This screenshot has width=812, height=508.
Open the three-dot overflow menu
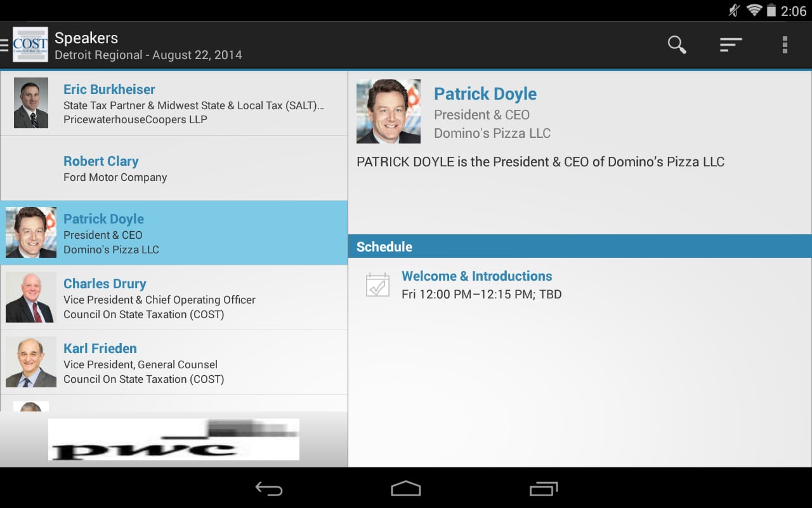click(x=785, y=44)
